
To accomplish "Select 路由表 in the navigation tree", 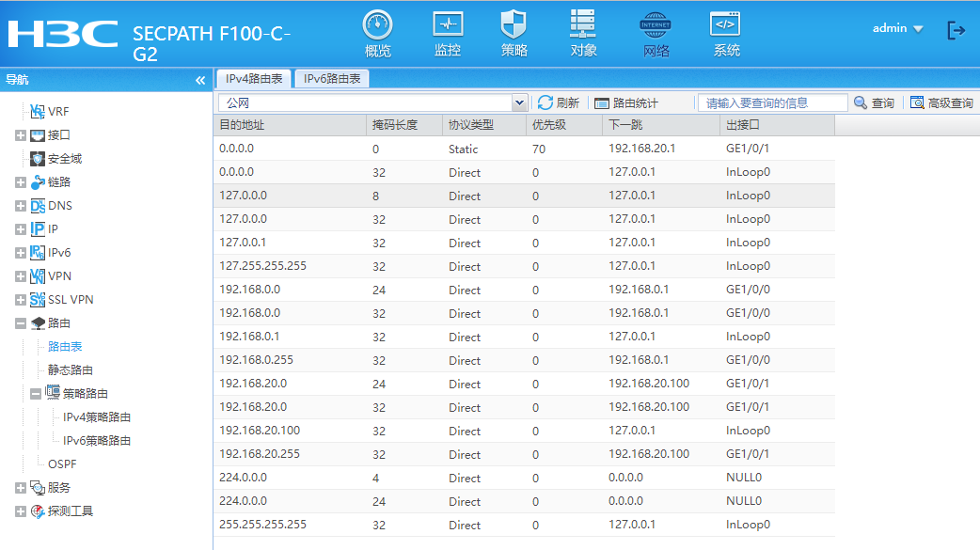I will 65,347.
